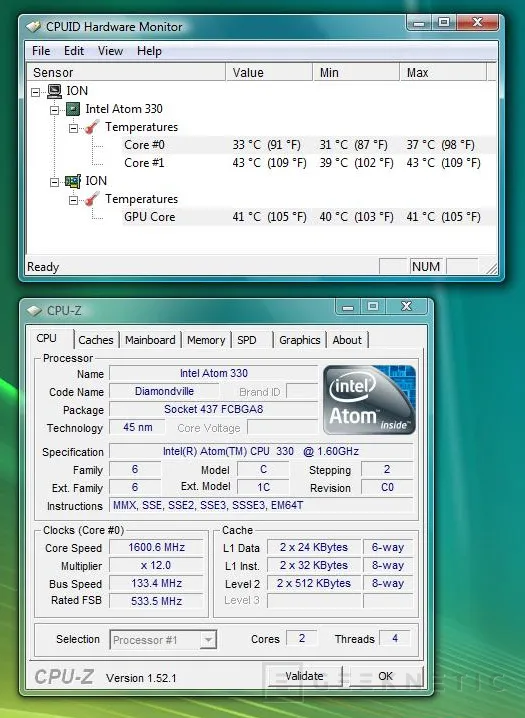Viewport: 525px width, 718px height.
Task: Click the Socket 437 FCBGA8 package field
Action: 214,409
